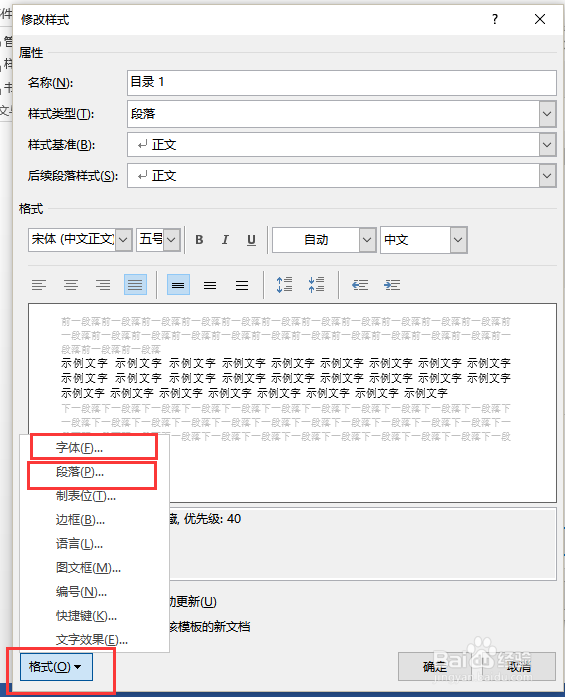
Task: Align paragraph text left
Action: tap(39, 284)
